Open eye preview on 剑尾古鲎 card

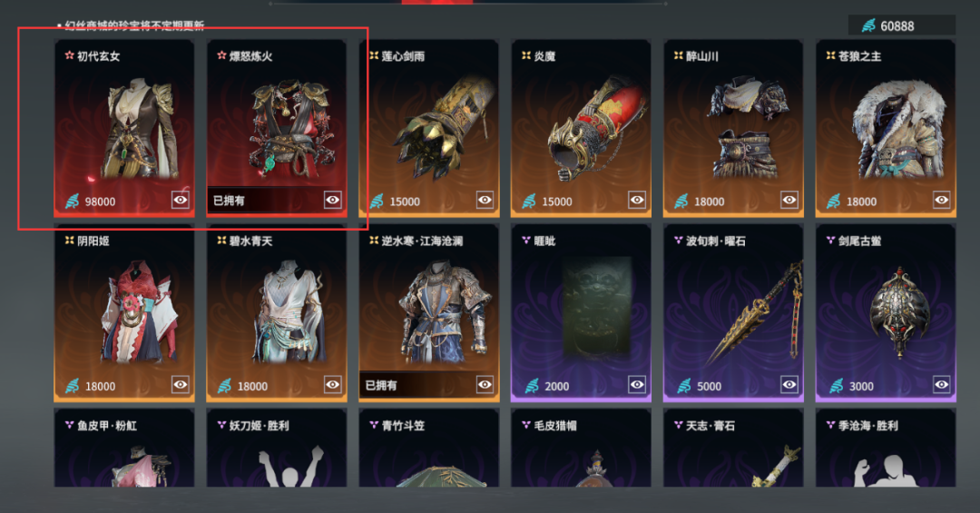coord(942,385)
